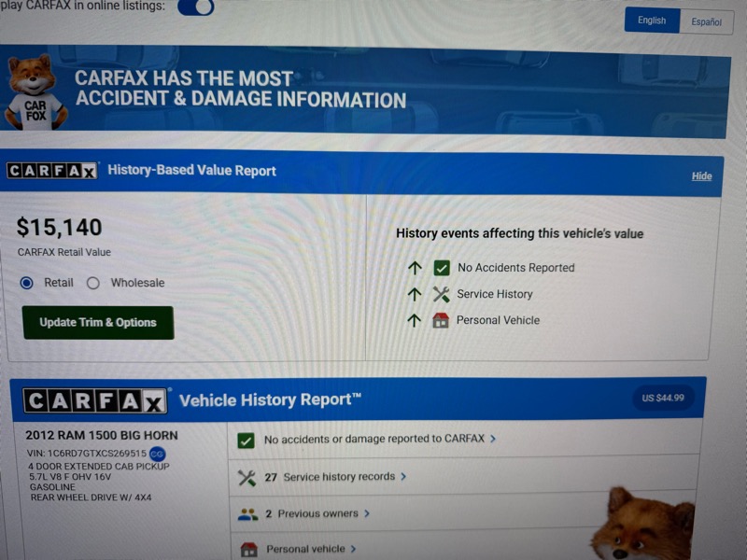The width and height of the screenshot is (747, 560).
Task: Click the service records wrench icon
Action: [x=247, y=477]
